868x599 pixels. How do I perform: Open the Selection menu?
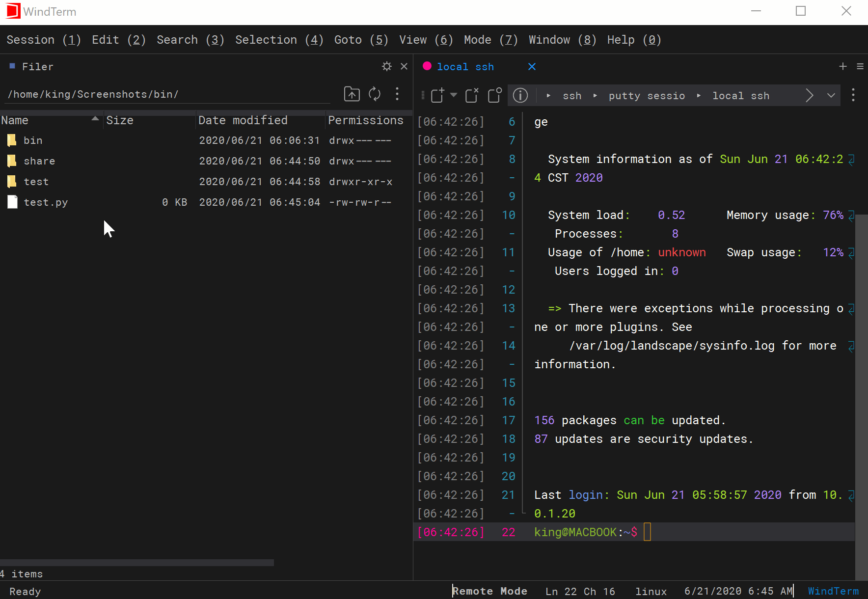(279, 40)
